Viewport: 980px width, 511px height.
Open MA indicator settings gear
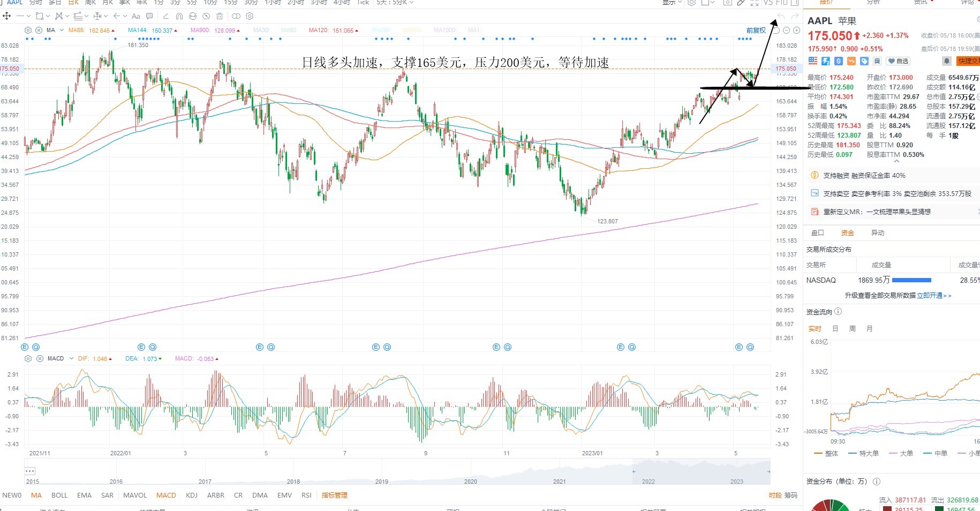pyautogui.click(x=28, y=30)
